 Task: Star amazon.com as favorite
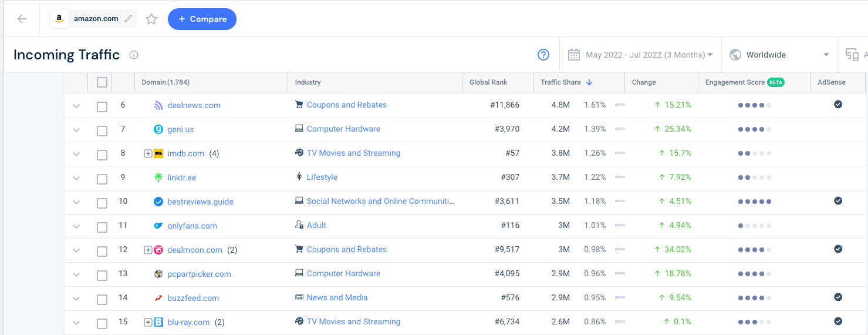point(151,19)
